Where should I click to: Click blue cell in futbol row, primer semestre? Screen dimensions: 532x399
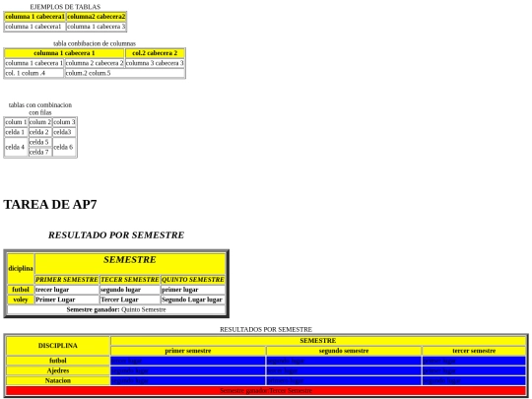tap(188, 361)
